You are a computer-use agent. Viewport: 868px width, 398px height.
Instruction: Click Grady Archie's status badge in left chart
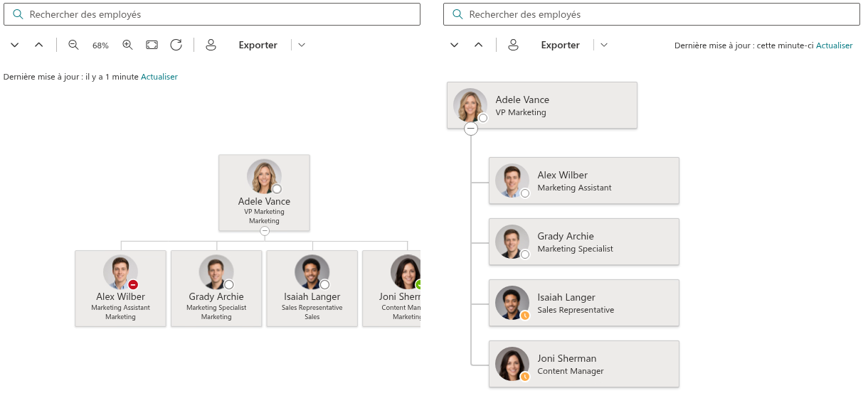229,284
